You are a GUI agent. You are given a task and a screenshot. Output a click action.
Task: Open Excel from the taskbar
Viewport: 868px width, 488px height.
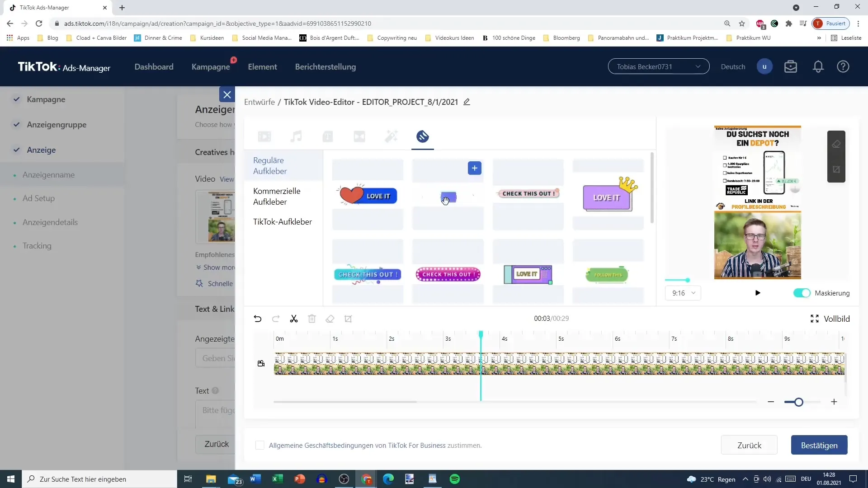pyautogui.click(x=278, y=479)
